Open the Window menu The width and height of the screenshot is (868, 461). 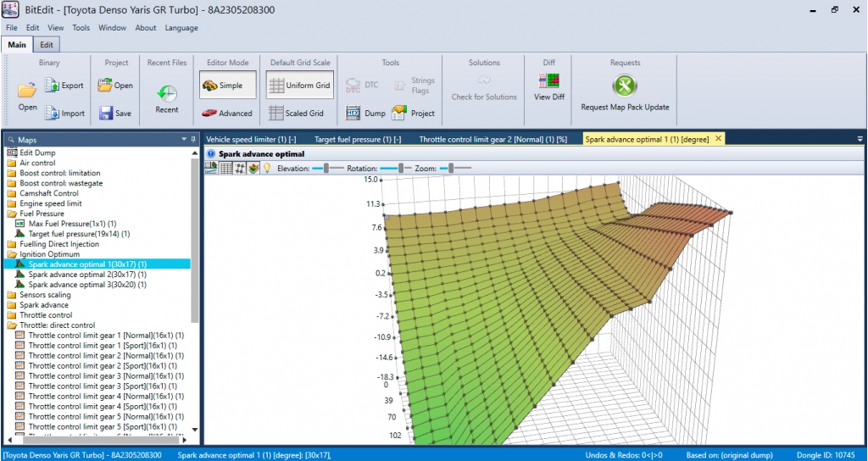tap(113, 28)
